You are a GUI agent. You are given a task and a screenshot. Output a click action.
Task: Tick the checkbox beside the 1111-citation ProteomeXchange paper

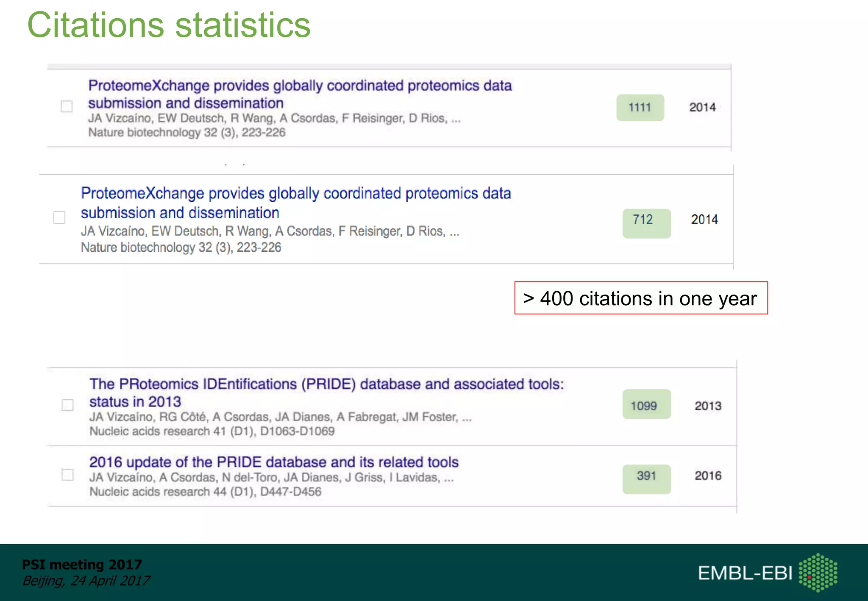pyautogui.click(x=67, y=106)
